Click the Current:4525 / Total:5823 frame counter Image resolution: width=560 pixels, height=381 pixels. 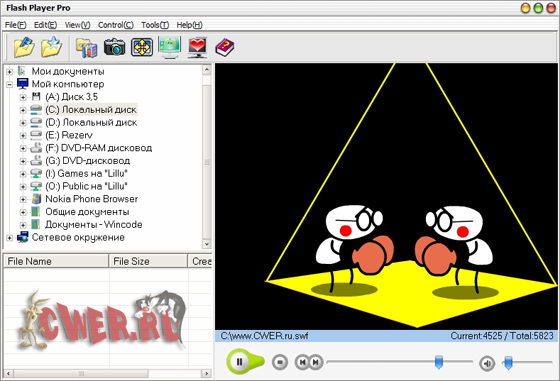click(x=502, y=336)
